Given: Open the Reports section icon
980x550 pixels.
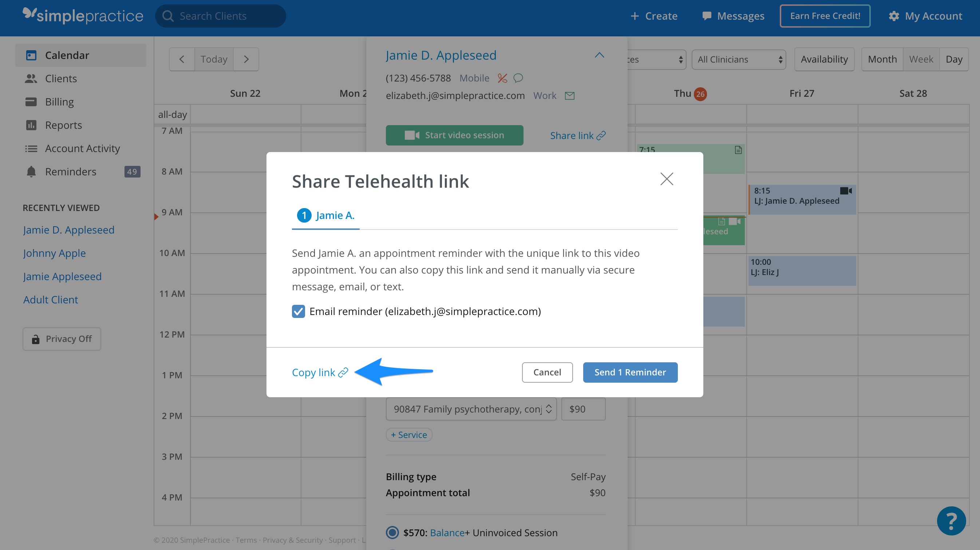Looking at the screenshot, I should tap(32, 125).
